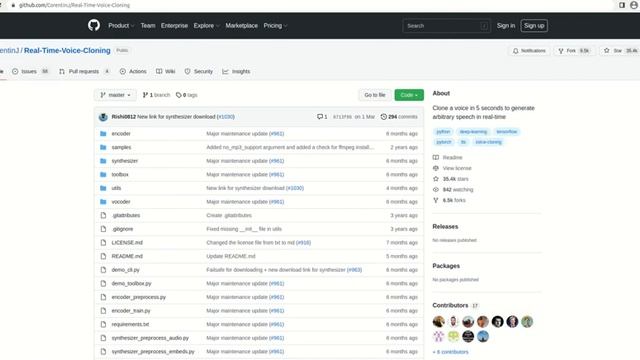Click the Notifications bell button
This screenshot has width=640, height=360.
pos(529,51)
